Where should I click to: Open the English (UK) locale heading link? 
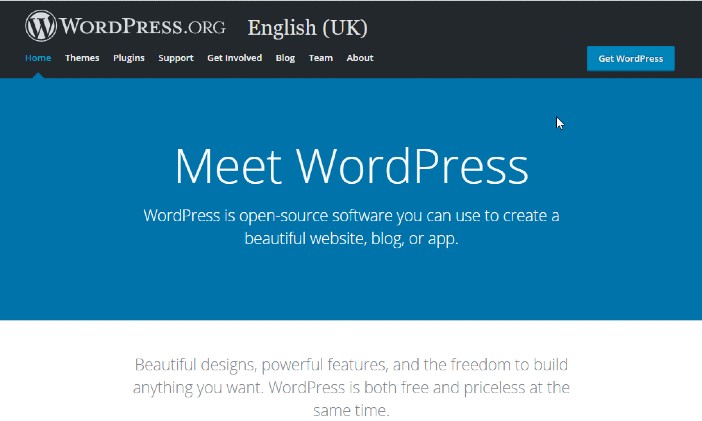(x=307, y=28)
